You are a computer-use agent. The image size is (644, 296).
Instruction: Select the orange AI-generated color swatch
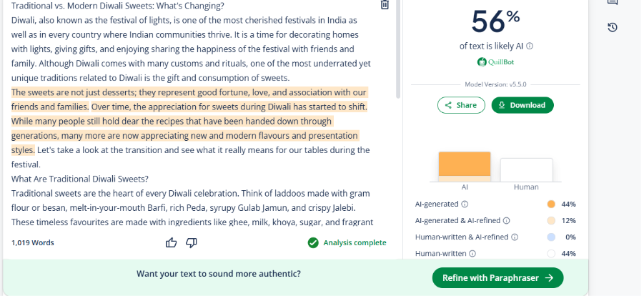point(551,204)
